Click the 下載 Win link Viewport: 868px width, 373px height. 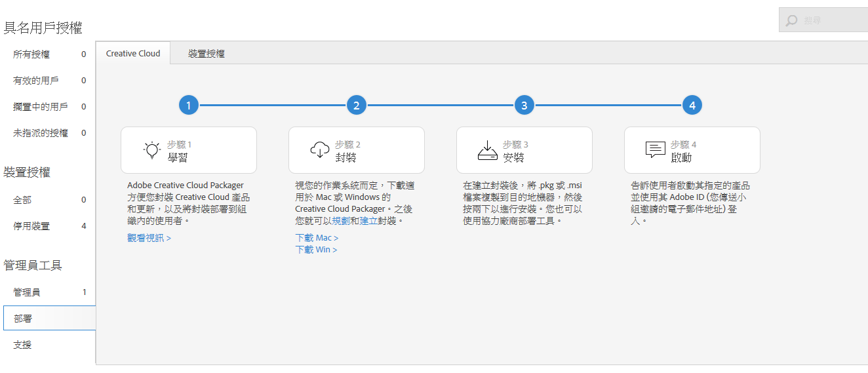316,250
